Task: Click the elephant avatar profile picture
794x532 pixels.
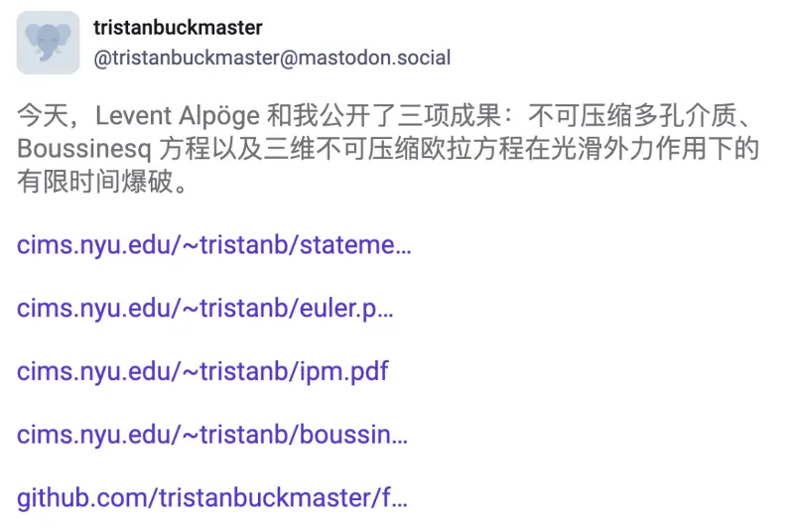Action: pos(48,43)
